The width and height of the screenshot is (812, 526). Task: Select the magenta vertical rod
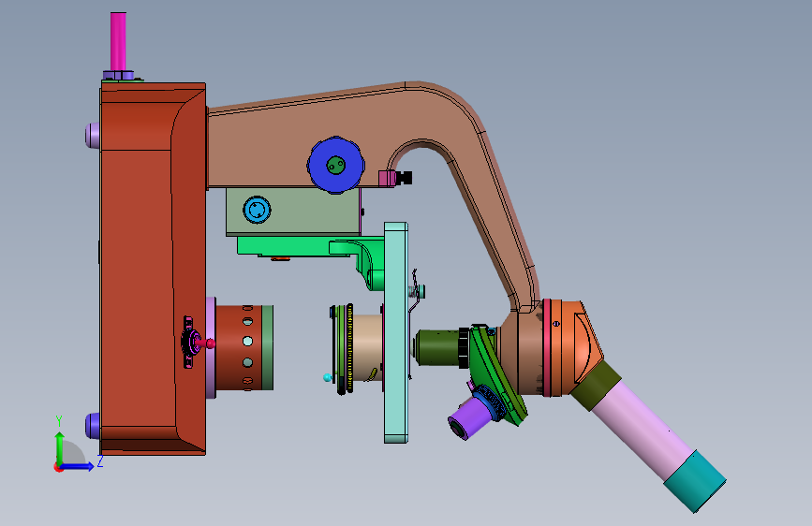[118, 41]
